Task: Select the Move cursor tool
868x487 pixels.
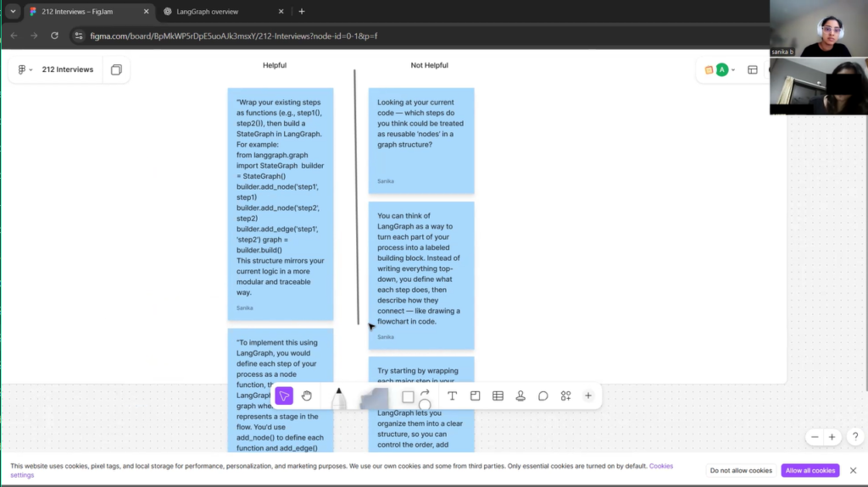Action: click(284, 396)
